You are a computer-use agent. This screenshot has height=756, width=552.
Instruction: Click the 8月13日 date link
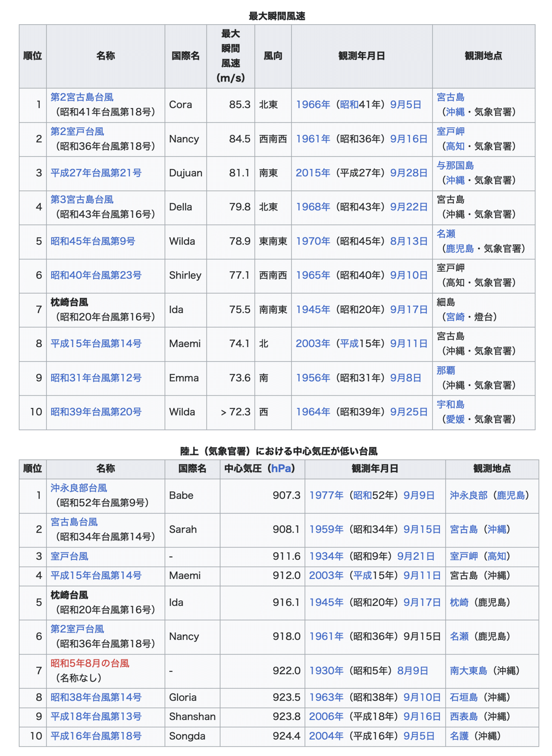(x=409, y=241)
